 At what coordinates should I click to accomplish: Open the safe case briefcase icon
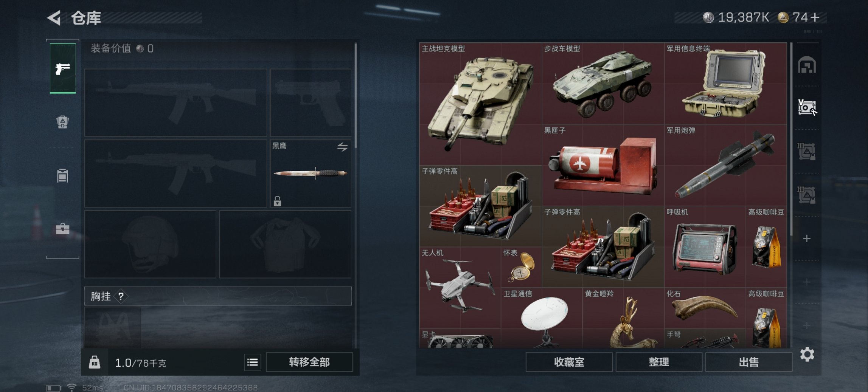click(62, 228)
